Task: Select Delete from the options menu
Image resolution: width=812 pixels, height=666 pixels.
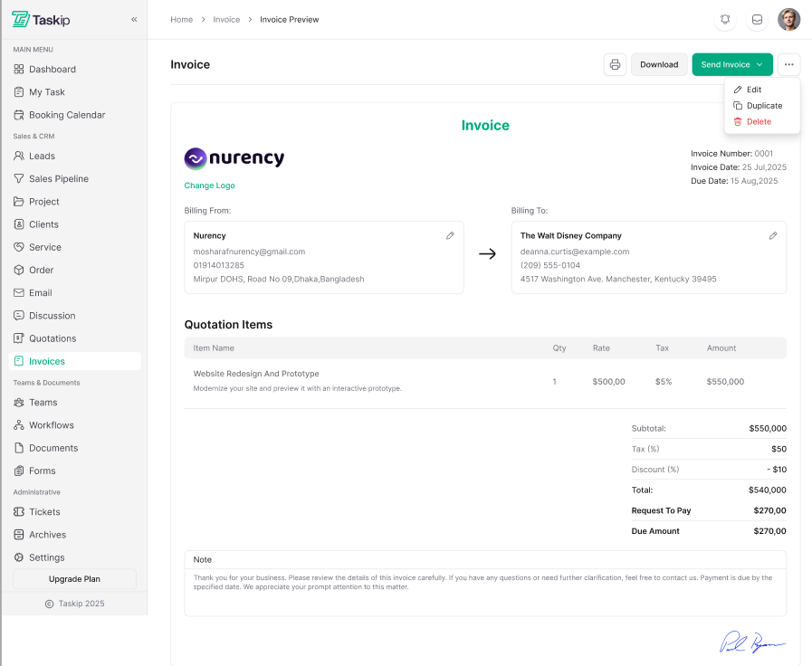Action: pyautogui.click(x=759, y=121)
